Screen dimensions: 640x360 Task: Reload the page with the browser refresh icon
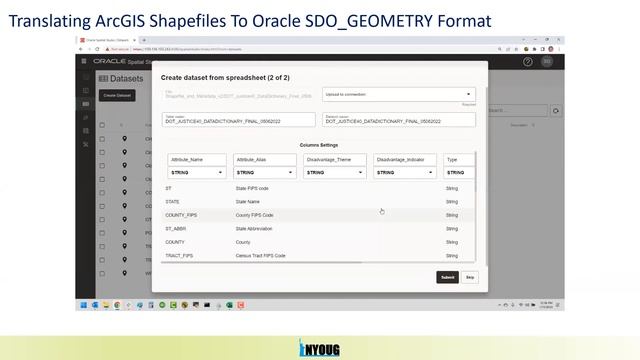pos(97,49)
